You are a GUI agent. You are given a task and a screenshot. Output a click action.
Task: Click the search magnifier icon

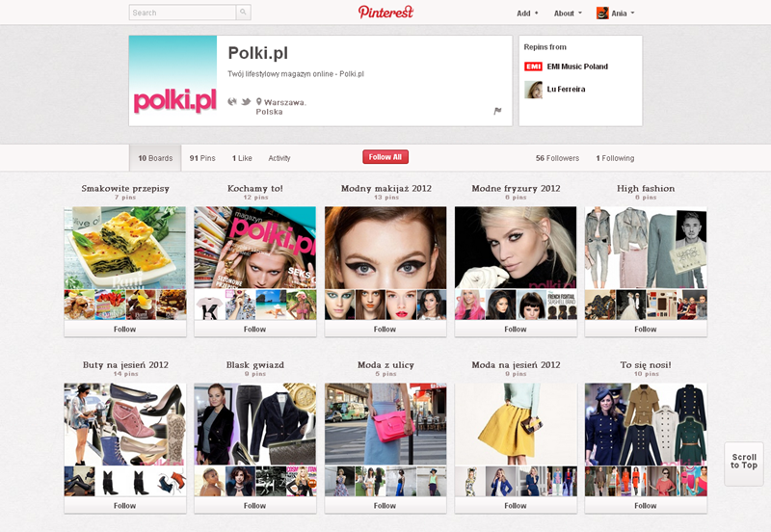tap(243, 13)
